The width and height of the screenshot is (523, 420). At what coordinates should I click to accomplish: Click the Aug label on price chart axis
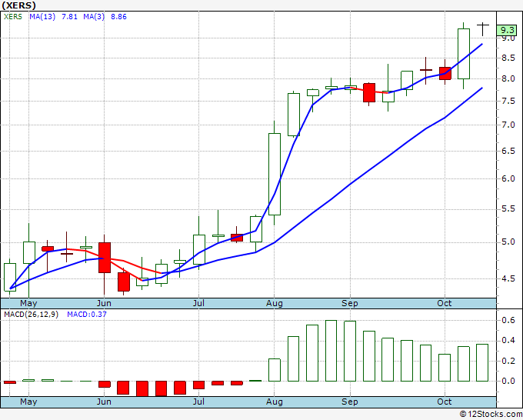[274, 303]
